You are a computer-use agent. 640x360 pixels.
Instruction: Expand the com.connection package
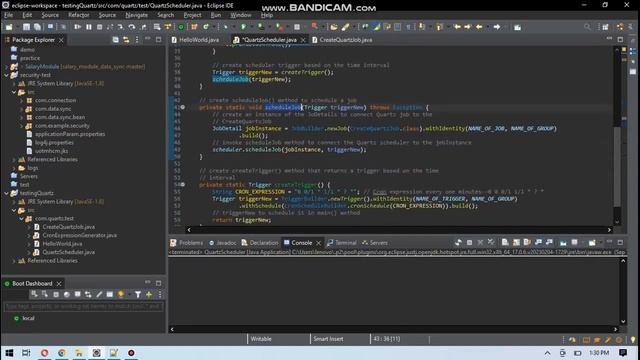point(22,100)
